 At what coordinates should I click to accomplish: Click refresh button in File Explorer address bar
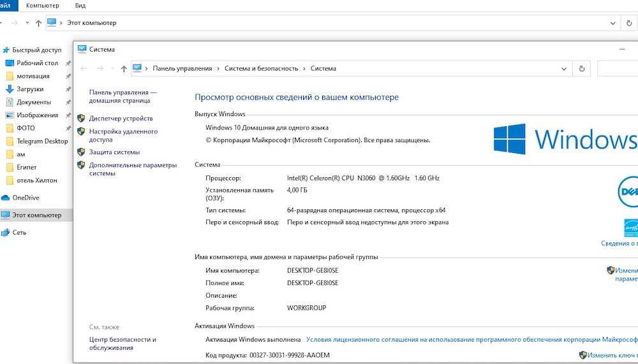click(629, 23)
